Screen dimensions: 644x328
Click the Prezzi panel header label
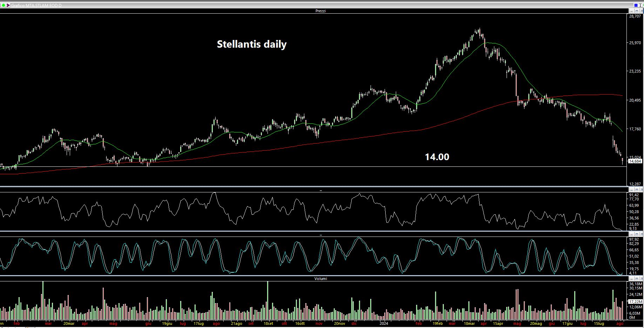320,11
